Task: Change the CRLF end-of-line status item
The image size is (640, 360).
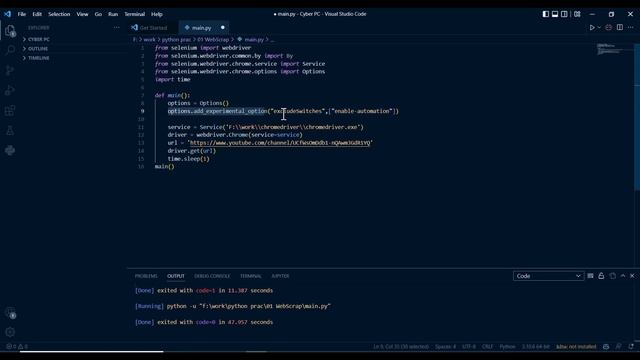Action: [487, 347]
